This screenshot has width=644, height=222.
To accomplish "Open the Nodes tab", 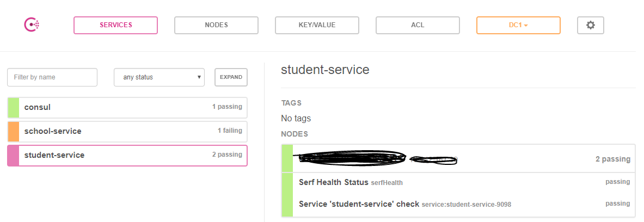I will click(216, 25).
